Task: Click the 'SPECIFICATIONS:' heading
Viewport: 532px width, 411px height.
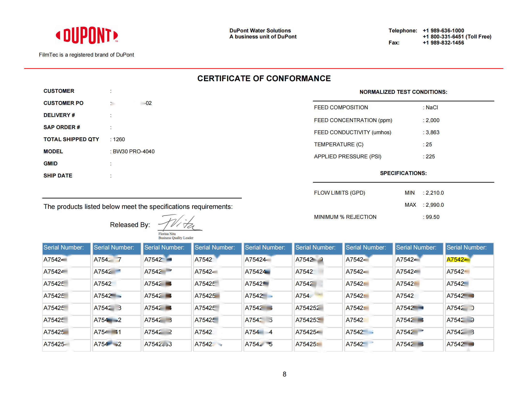Action: pos(403,173)
